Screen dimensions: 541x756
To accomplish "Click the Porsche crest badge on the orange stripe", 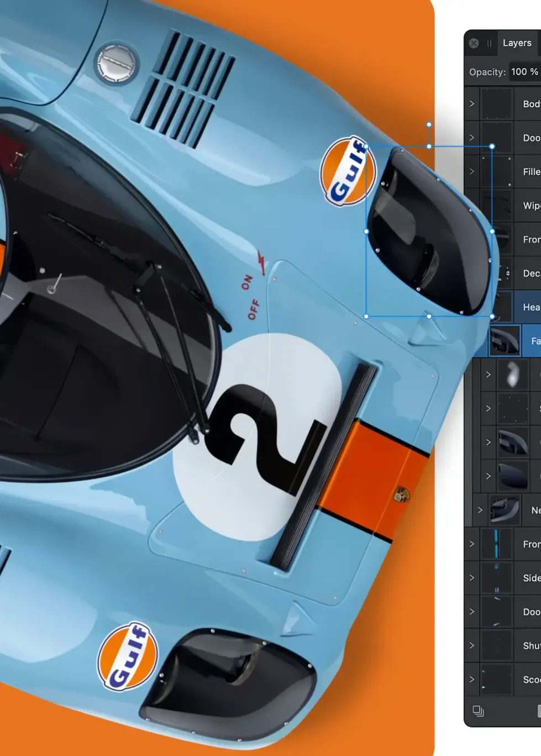I will tap(401, 494).
